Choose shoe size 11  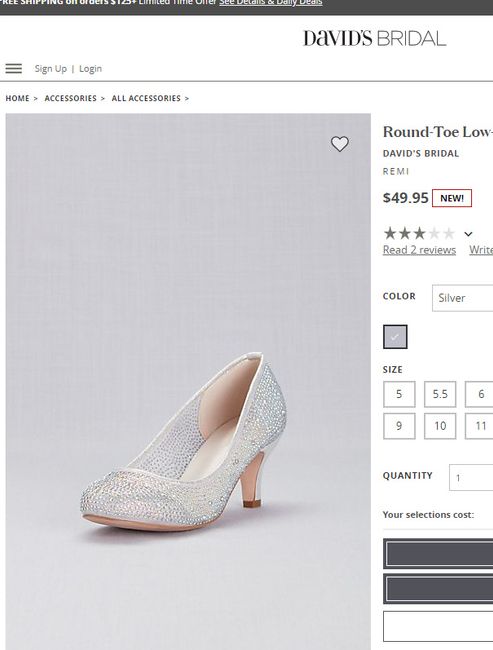pos(479,426)
